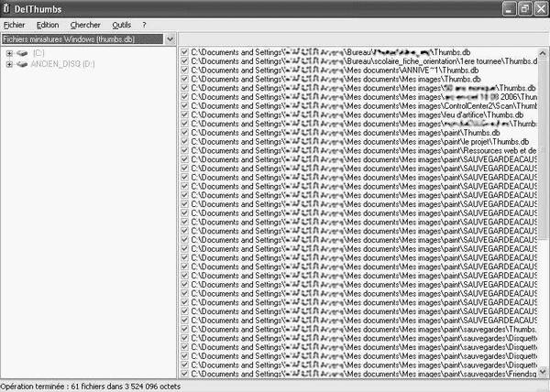Click the file list scroll up arrow
Image resolution: width=550 pixels, height=392 pixels.
pyautogui.click(x=543, y=53)
